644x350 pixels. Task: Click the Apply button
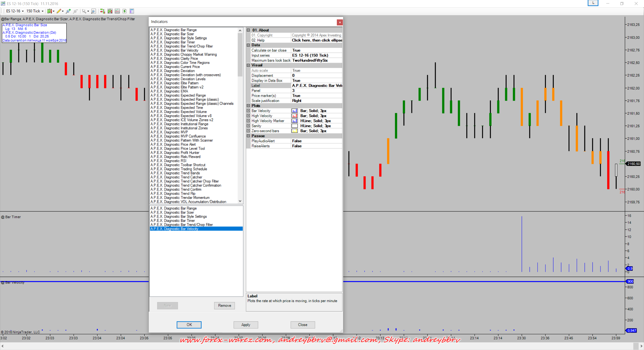(246, 325)
